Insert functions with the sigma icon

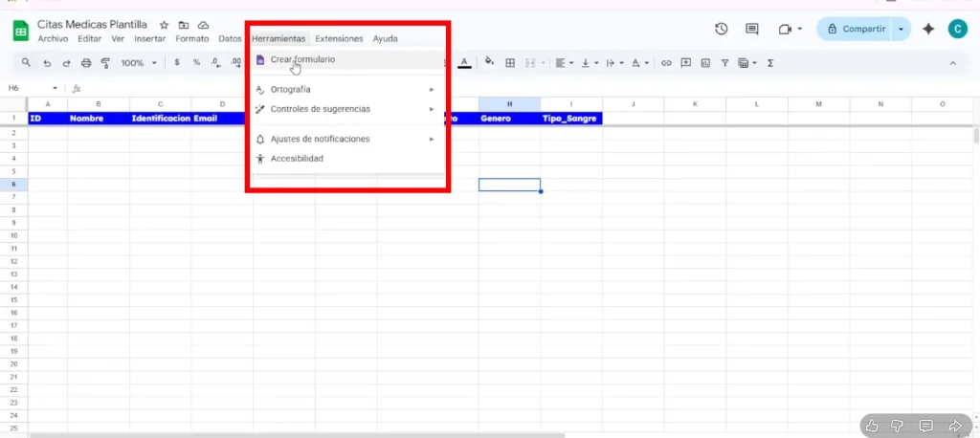pos(770,62)
